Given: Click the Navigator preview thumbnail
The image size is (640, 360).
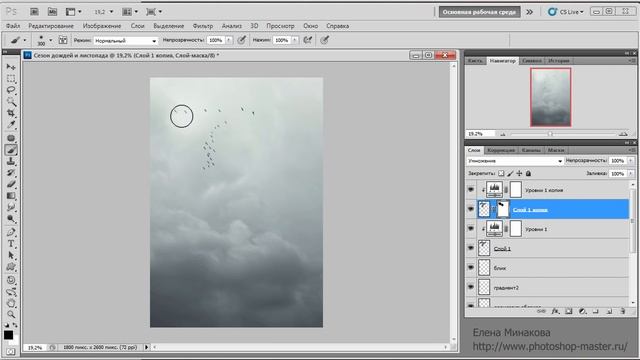Looking at the screenshot, I should 551,97.
